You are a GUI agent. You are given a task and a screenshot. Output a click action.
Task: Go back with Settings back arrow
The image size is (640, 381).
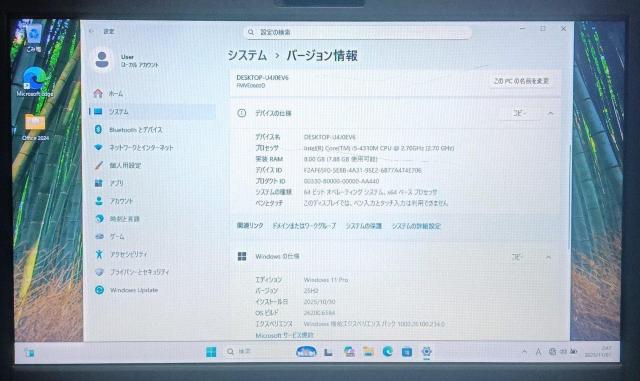coord(92,31)
